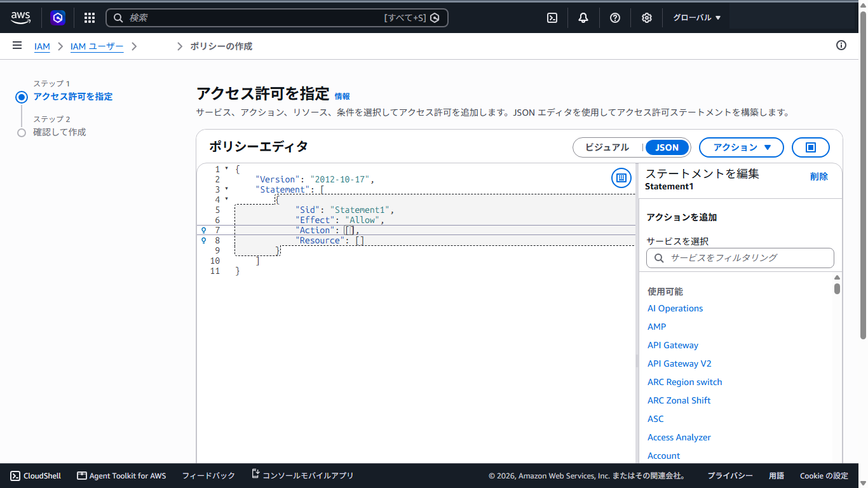The height and width of the screenshot is (488, 868).
Task: Collapse the Statement array fold arrow on line 3
Action: pyautogui.click(x=227, y=189)
